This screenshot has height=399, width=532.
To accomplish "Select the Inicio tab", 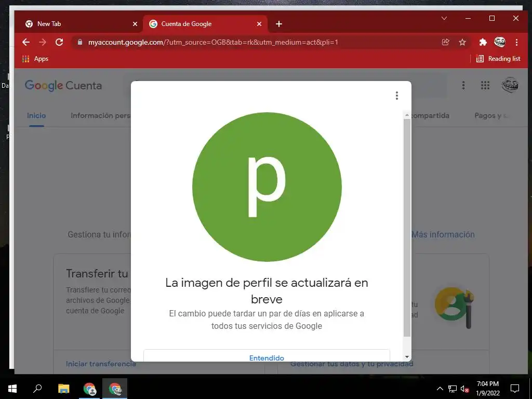I will (36, 116).
